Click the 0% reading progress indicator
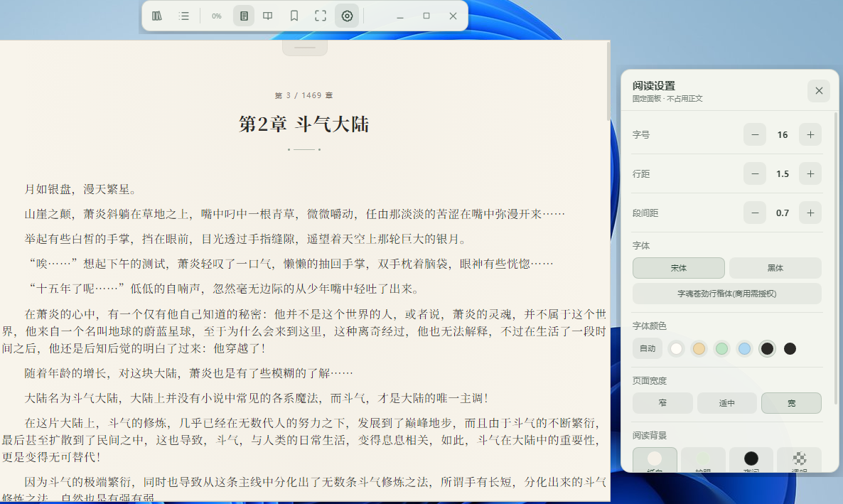Screen dimensions: 843x504 [x=217, y=16]
